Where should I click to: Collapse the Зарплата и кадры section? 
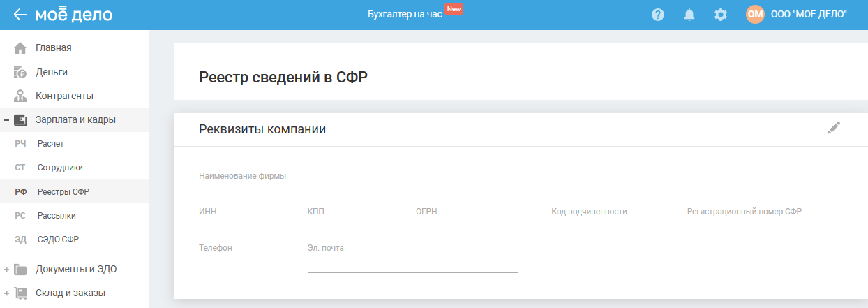tap(6, 120)
